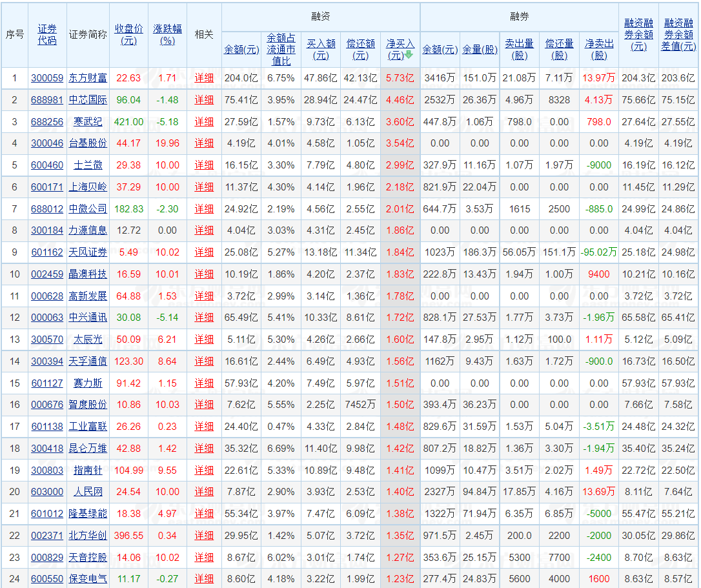Sort by 余量(股) column header
This screenshot has height=588, width=701.
479,50
